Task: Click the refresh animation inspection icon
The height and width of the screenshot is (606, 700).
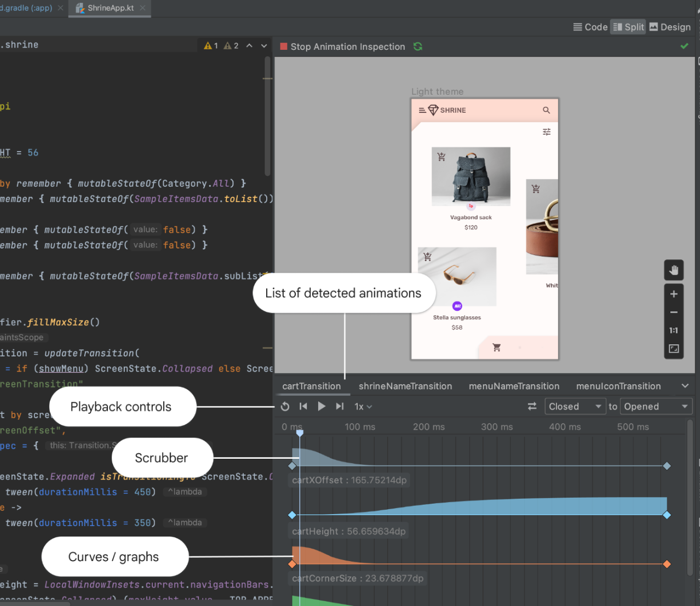Action: [x=417, y=47]
